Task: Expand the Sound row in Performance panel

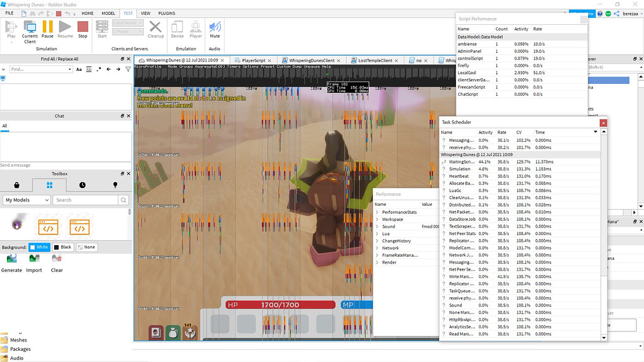Action: [377, 226]
